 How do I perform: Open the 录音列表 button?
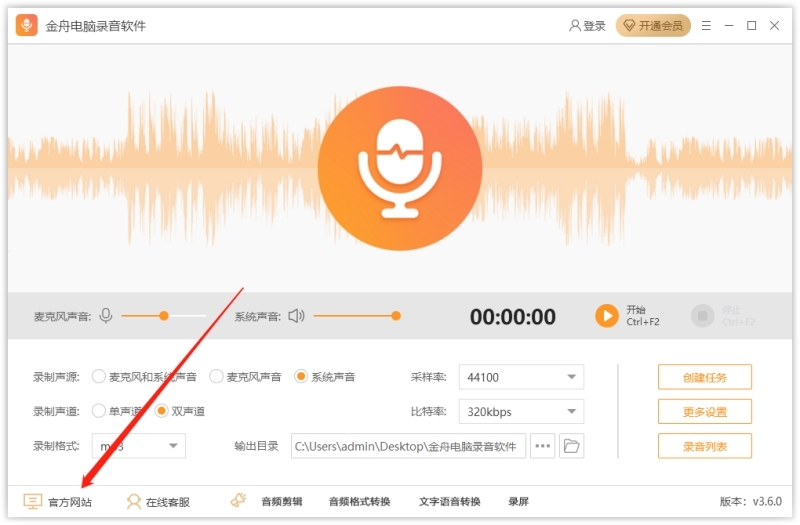tap(705, 446)
